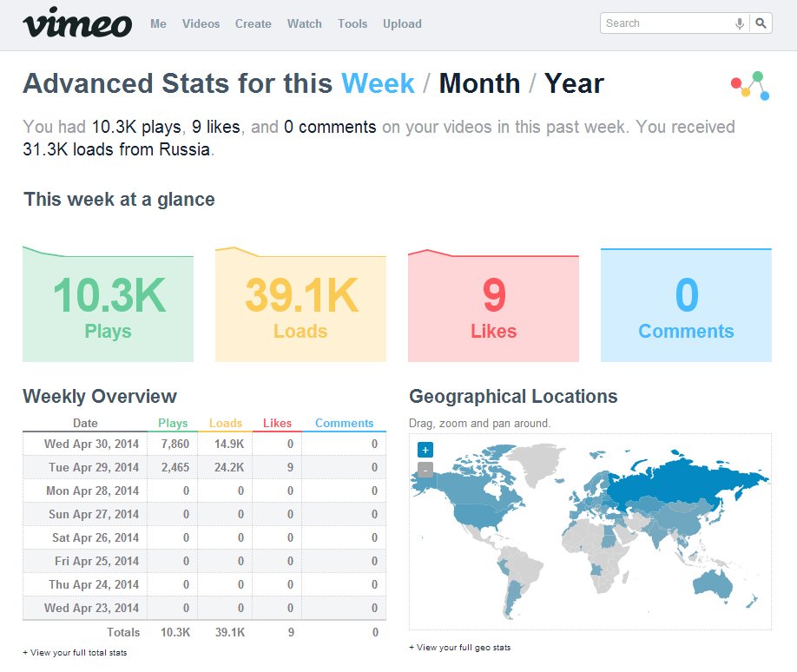Click the 24.2K loads value

pyautogui.click(x=228, y=467)
